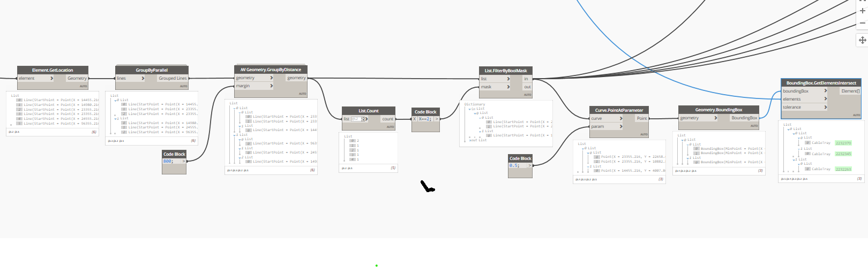Collapse the '1 List' in GroupByParallel preview
The height and width of the screenshot is (267, 868).
tap(115, 118)
